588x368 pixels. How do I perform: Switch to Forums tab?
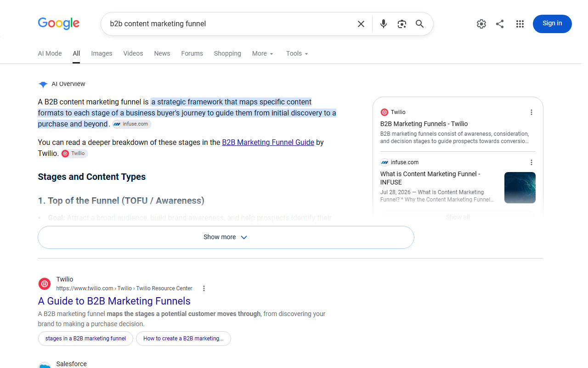tap(192, 53)
